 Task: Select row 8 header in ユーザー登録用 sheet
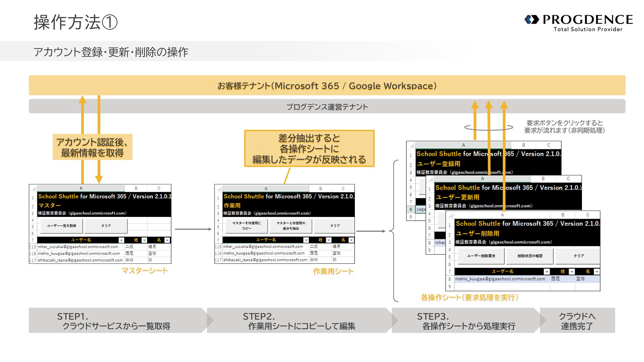(x=411, y=209)
